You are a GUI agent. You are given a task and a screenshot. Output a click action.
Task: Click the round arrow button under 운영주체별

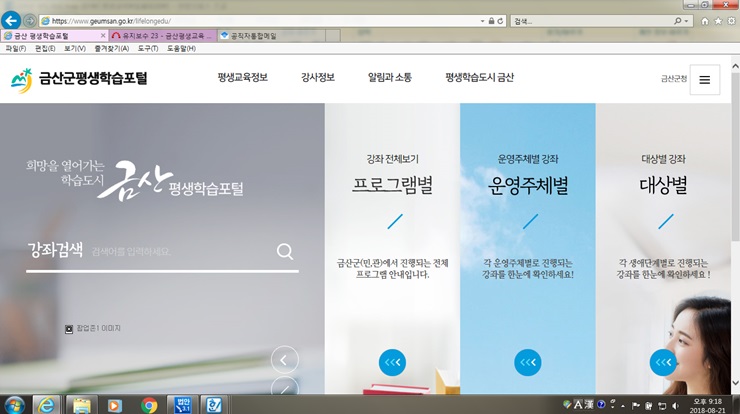click(528, 362)
